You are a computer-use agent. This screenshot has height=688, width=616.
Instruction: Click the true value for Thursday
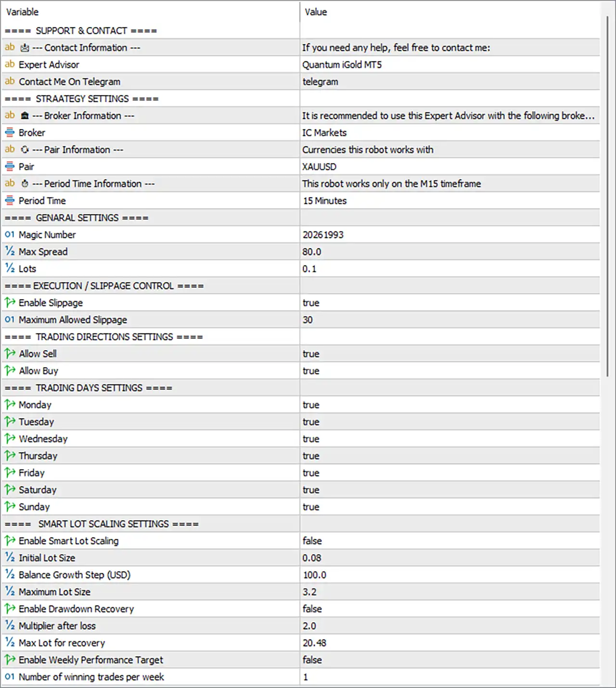tap(311, 456)
